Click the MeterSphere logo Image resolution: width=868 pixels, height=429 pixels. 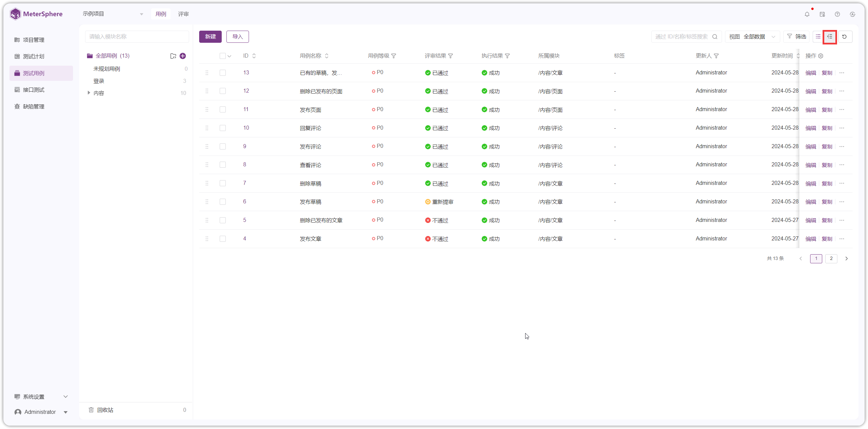coord(36,14)
